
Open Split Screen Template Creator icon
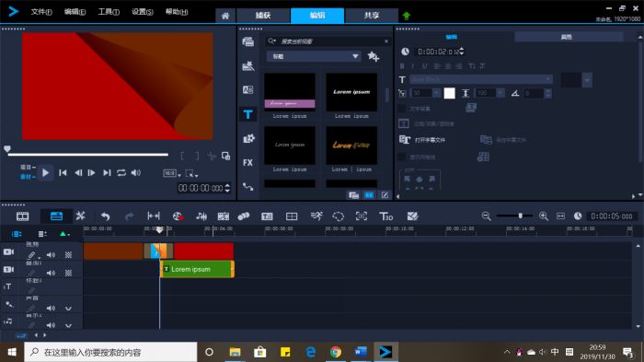click(412, 216)
